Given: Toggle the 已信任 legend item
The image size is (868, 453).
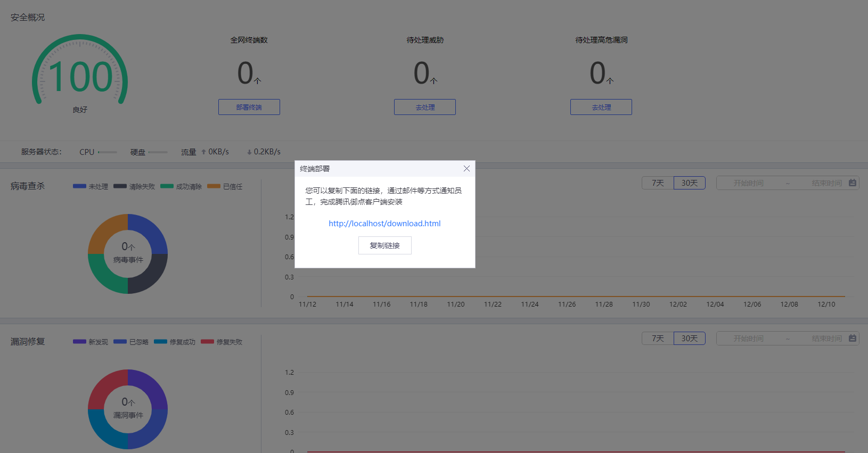Looking at the screenshot, I should point(225,186).
